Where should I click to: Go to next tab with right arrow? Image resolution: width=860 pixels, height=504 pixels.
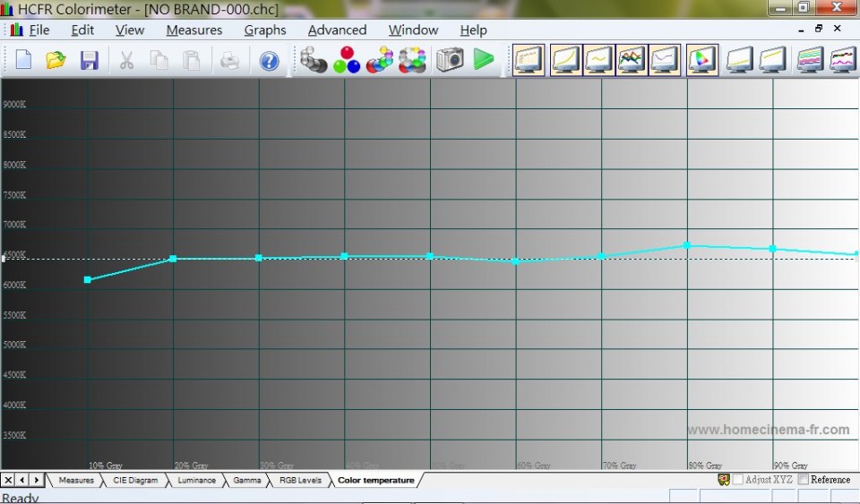(x=36, y=480)
